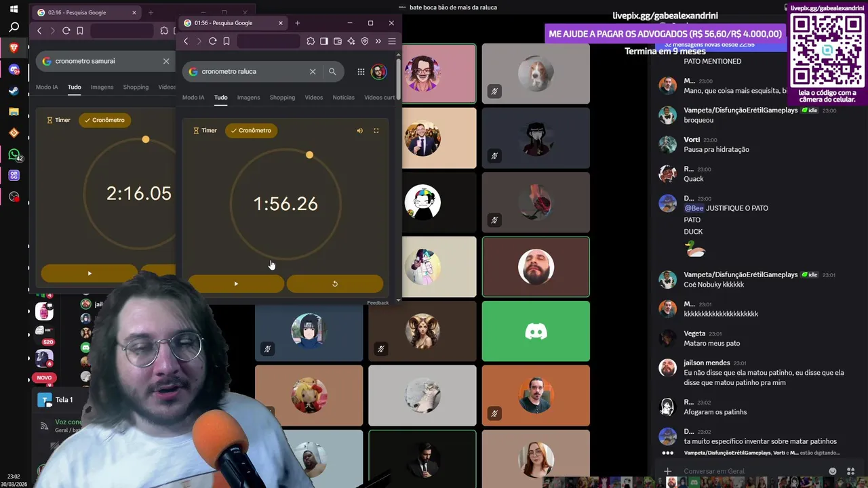Click Vorti username in chat
Viewport: 868px width, 488px height.
[x=692, y=140]
